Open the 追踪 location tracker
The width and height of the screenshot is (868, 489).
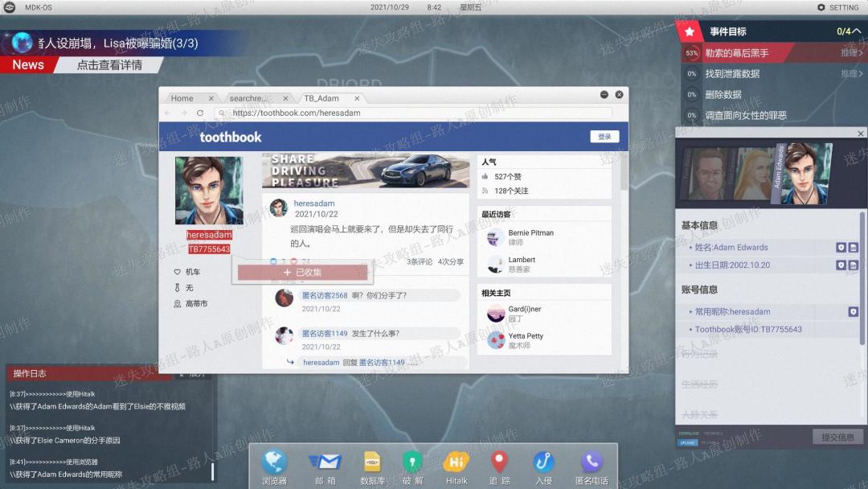500,464
